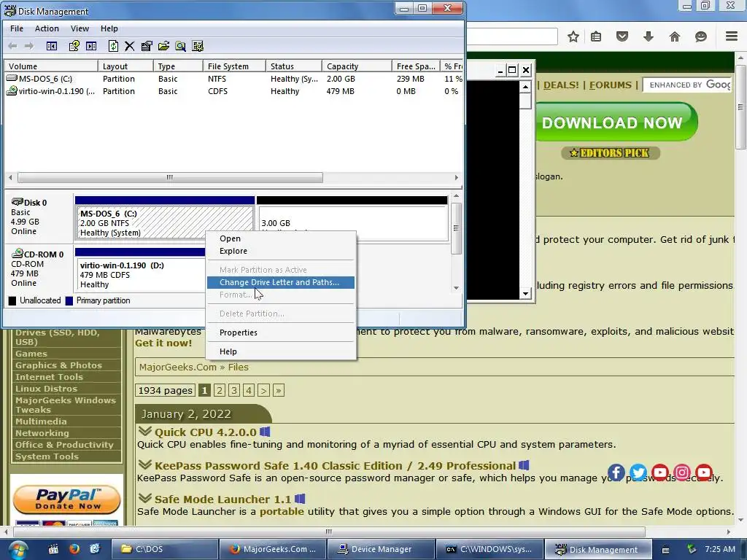Click the DEALS! link on the web page

coord(561,85)
